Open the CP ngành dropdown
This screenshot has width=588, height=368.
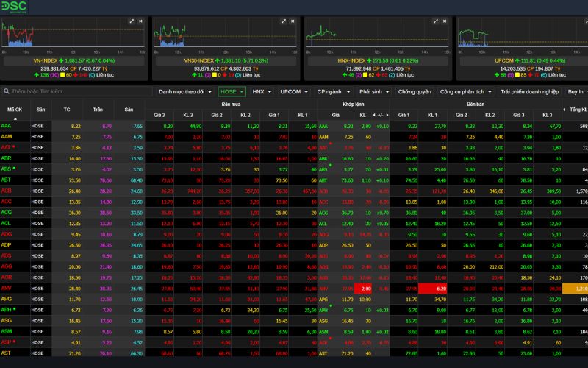(334, 91)
